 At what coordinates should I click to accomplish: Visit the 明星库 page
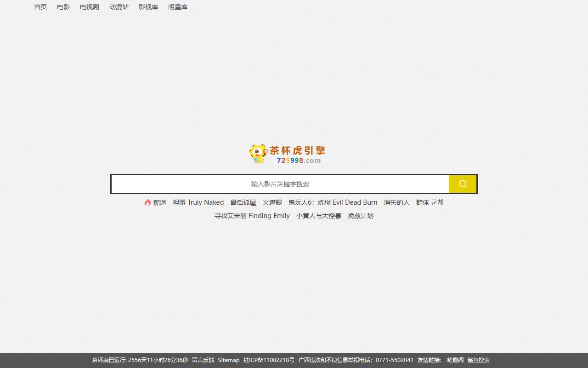[x=178, y=7]
